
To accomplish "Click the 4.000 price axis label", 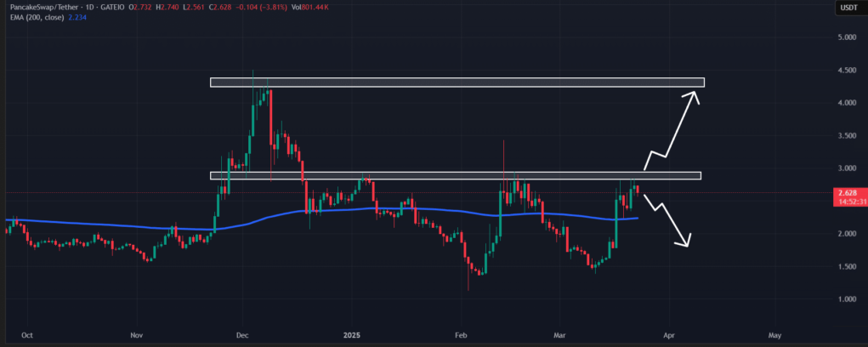I will 847,103.
